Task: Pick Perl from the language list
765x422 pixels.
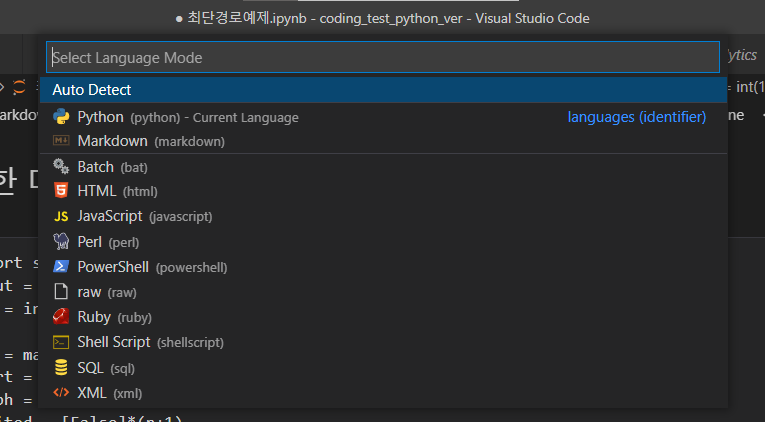Action: point(383,241)
